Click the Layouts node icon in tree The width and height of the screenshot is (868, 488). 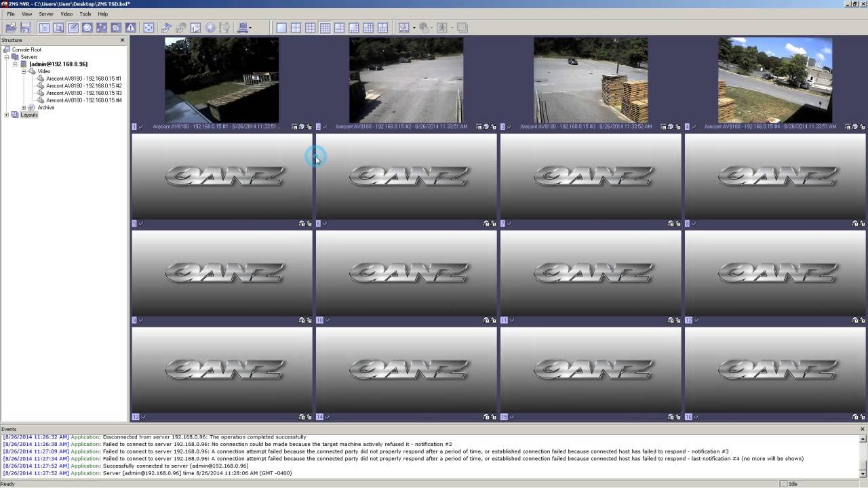pos(15,115)
